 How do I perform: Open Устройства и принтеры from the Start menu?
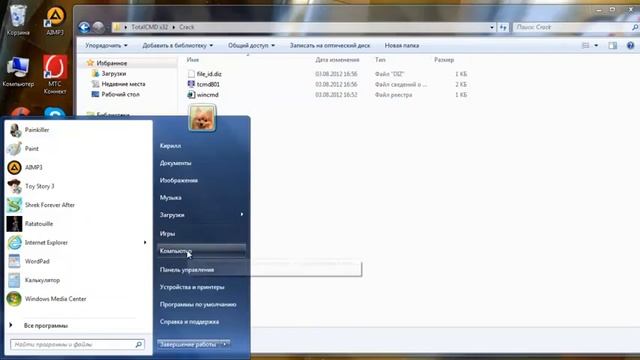(192, 287)
